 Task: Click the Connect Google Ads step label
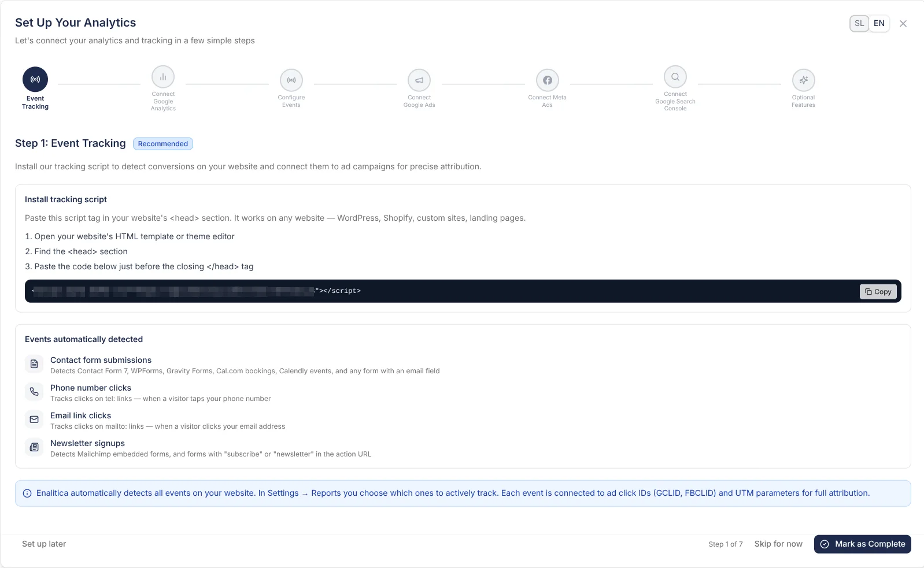pyautogui.click(x=419, y=101)
